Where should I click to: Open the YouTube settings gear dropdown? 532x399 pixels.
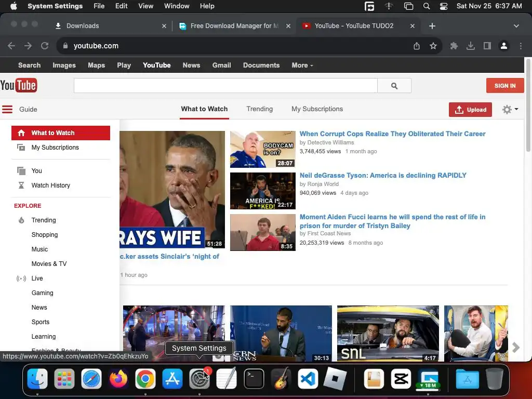tap(510, 109)
